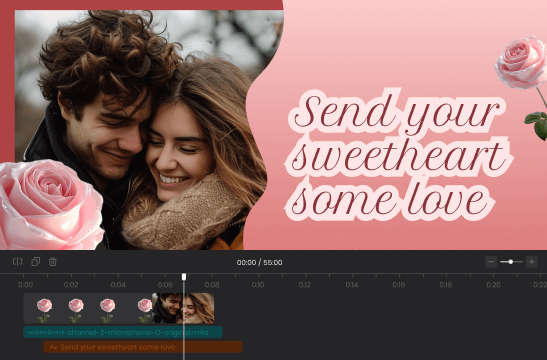Jump to the 0:20 mark on the ruler
The image size is (547, 360).
(493, 285)
